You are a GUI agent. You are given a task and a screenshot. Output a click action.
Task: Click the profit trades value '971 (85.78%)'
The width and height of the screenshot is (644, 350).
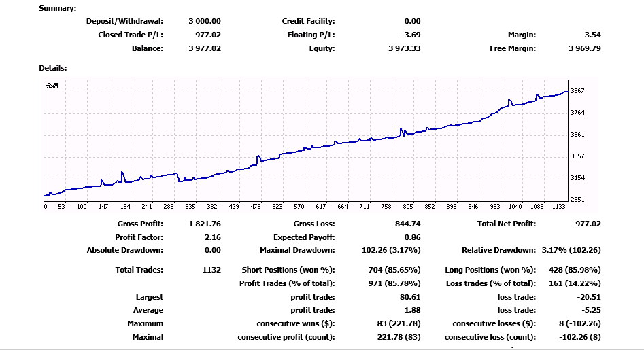click(394, 283)
